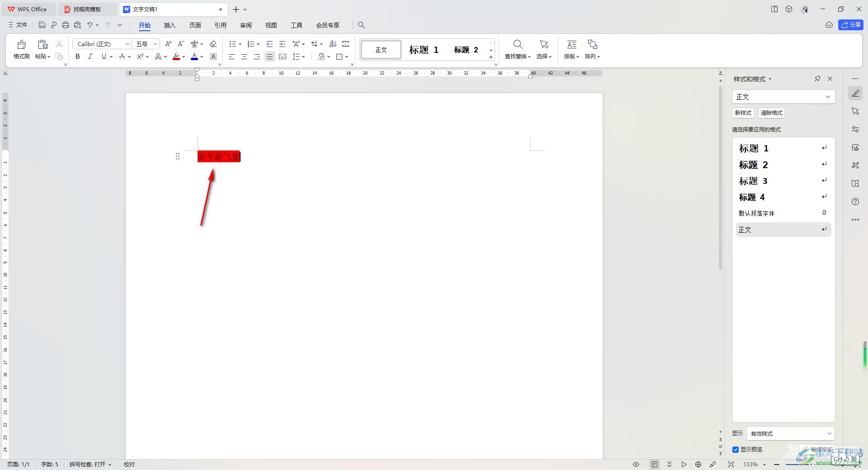Image resolution: width=868 pixels, height=470 pixels.
Task: Click the fit-page zoom icon in status bar
Action: click(731, 464)
